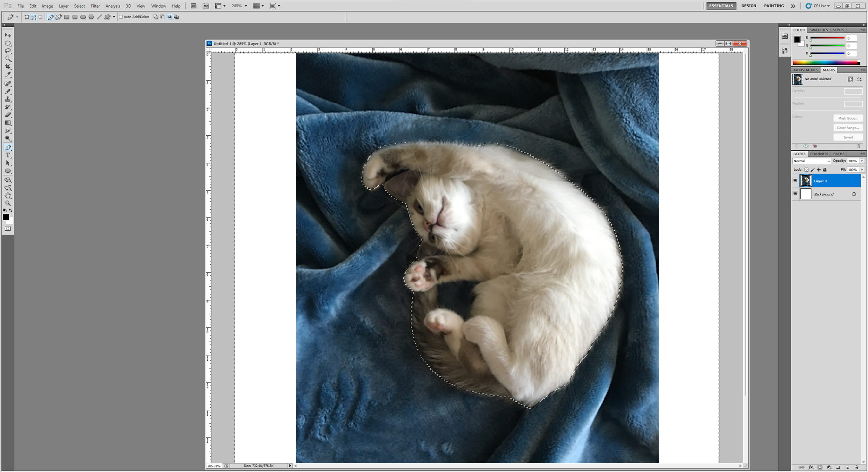Select the Crop tool
The width and height of the screenshot is (868, 472).
8,67
